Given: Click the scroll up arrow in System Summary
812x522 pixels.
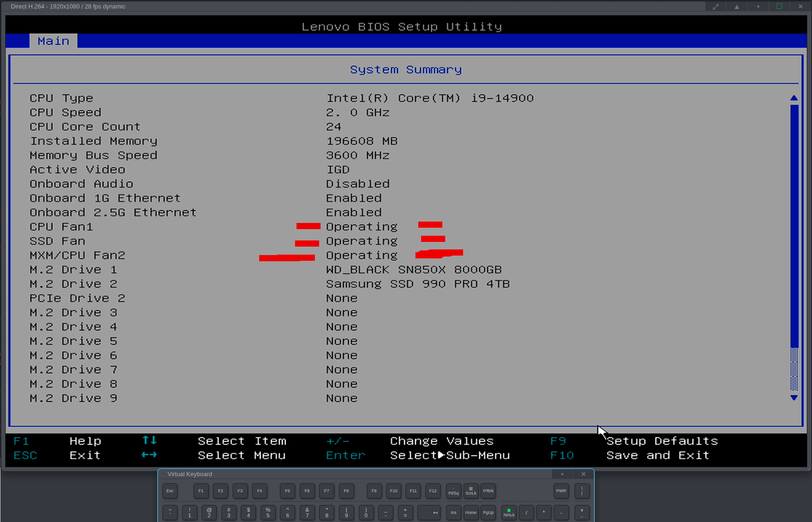Looking at the screenshot, I should [794, 98].
